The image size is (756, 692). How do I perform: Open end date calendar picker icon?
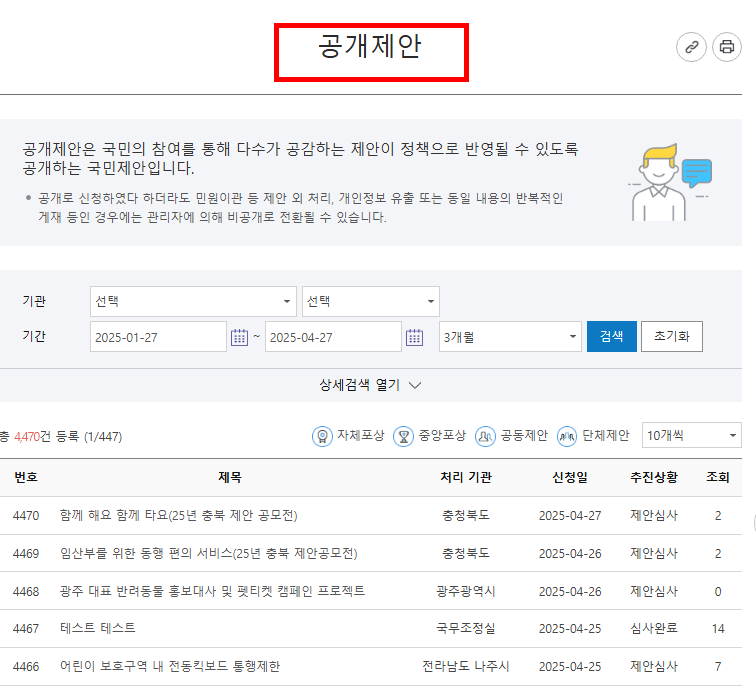(414, 337)
